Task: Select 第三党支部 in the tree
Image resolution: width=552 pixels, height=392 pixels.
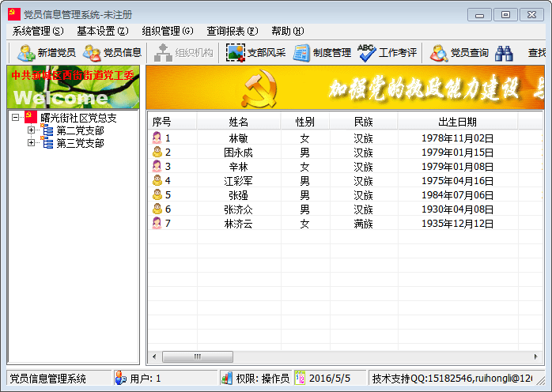Action: tap(80, 143)
